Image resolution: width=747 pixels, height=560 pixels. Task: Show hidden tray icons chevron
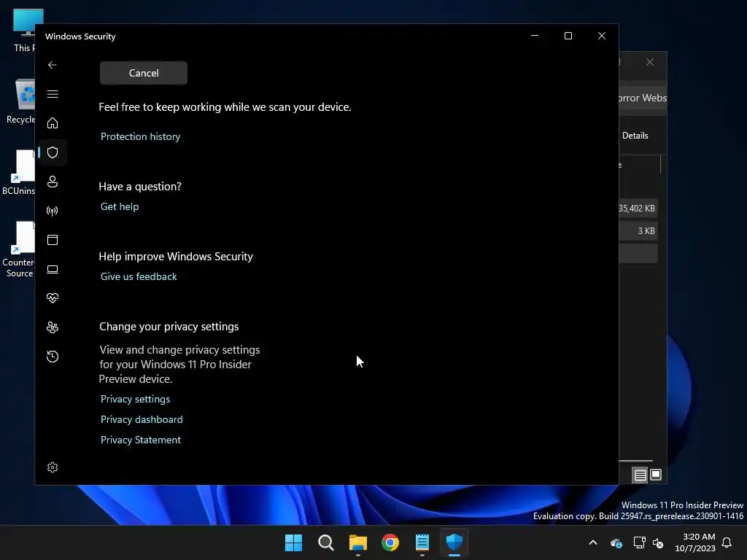[x=593, y=542]
